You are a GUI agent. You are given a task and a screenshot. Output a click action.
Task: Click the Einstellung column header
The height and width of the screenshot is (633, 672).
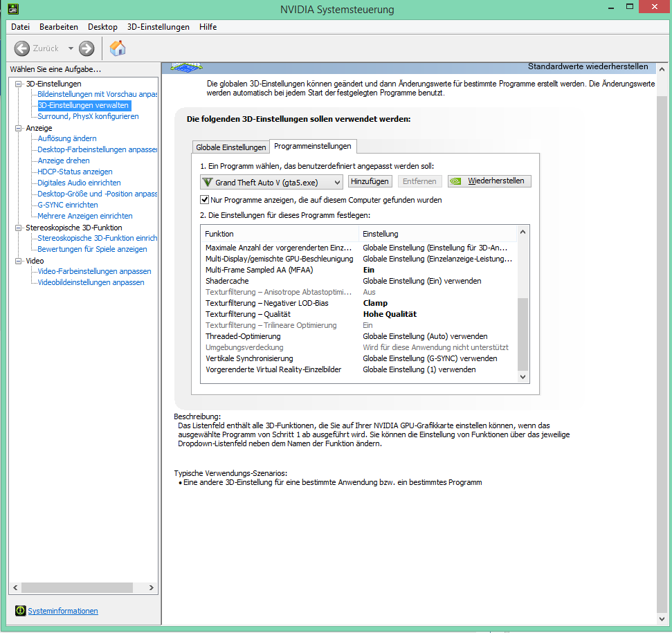[437, 234]
